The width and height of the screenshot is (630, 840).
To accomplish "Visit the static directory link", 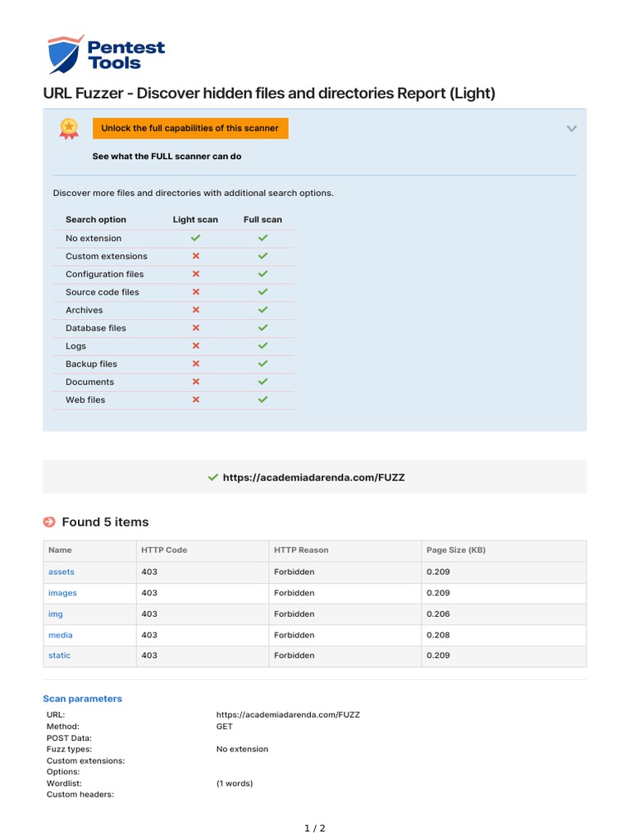I will tap(60, 656).
